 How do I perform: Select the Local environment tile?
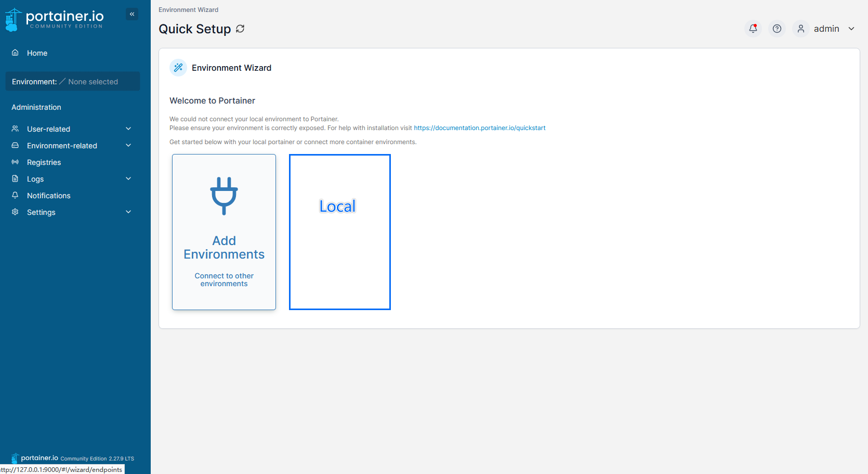click(x=339, y=232)
